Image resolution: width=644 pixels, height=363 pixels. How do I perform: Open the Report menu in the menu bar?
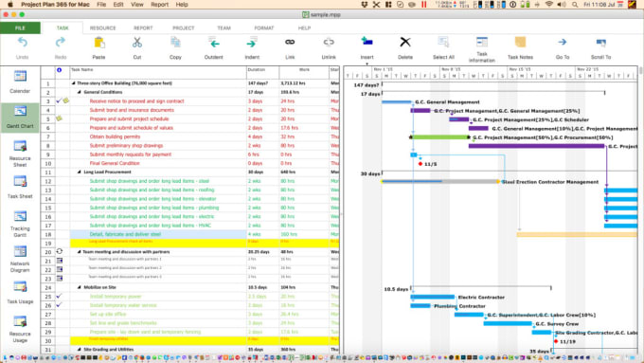[159, 5]
